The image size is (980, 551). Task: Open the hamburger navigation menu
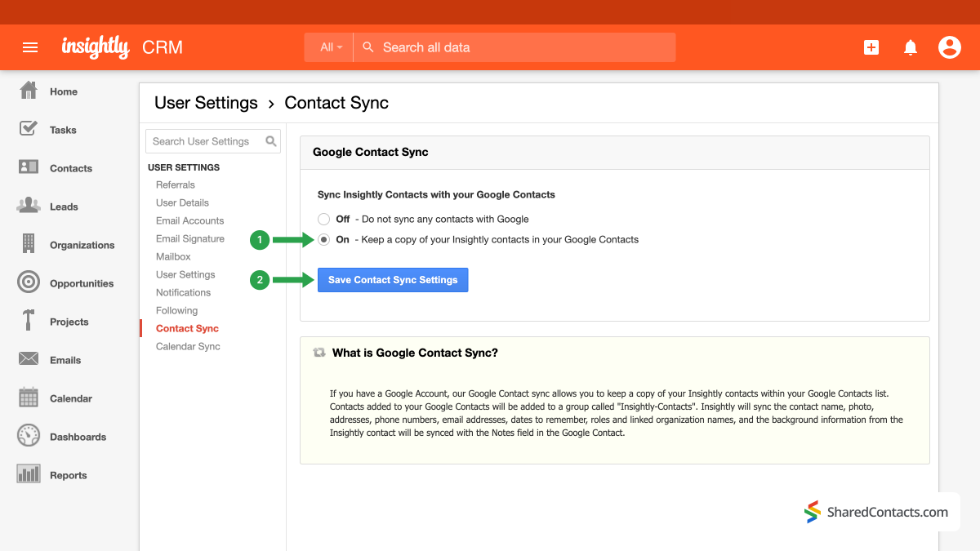[30, 47]
